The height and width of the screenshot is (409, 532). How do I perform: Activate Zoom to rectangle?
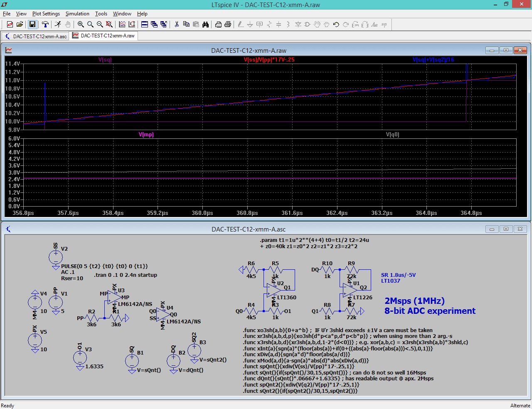point(80,24)
